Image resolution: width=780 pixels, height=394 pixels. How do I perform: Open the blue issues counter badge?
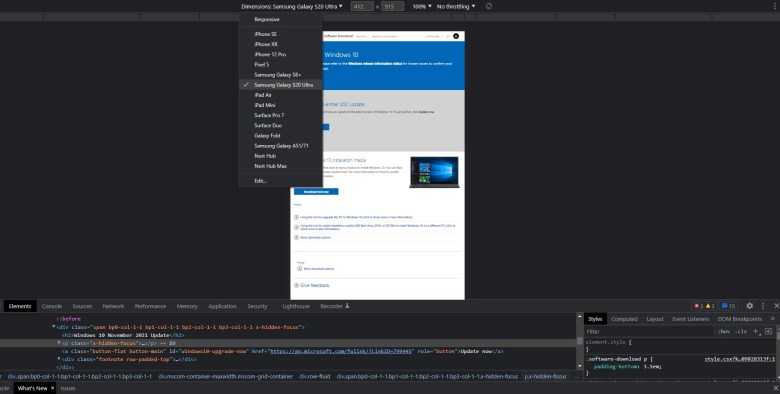(729, 306)
